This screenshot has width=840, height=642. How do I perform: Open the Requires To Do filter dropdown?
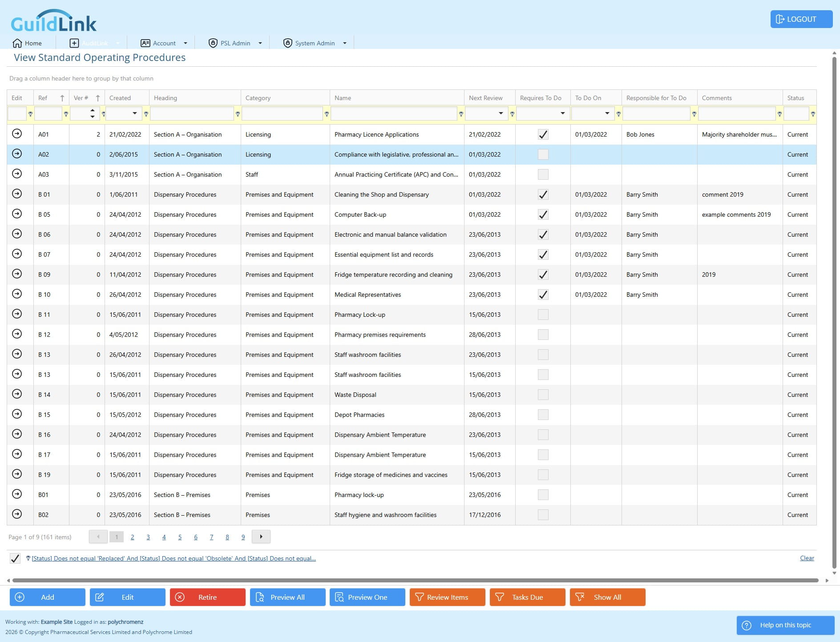pos(563,113)
